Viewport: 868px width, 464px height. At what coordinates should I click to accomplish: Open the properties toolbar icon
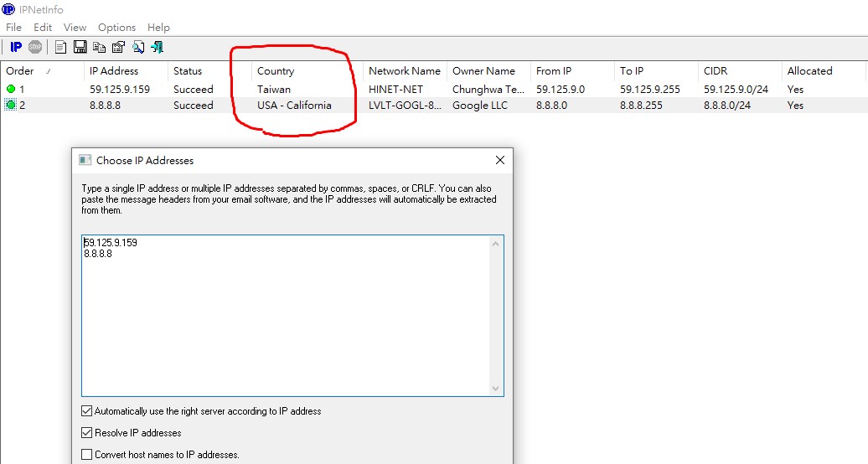click(x=119, y=47)
